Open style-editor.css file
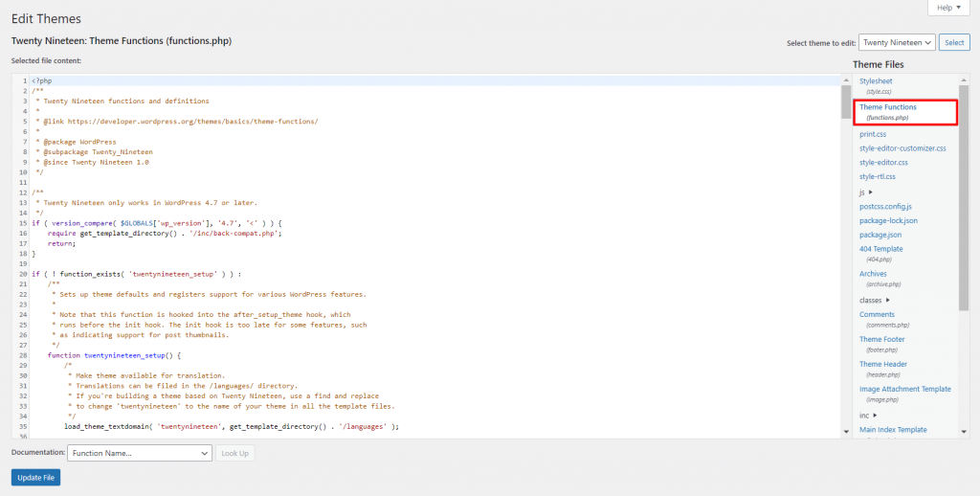980x496 pixels. tap(883, 163)
